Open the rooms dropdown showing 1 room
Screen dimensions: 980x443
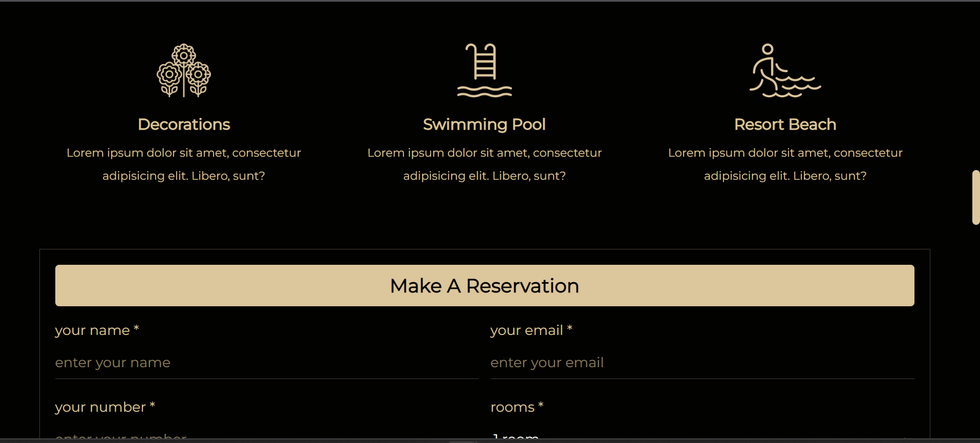click(x=701, y=436)
